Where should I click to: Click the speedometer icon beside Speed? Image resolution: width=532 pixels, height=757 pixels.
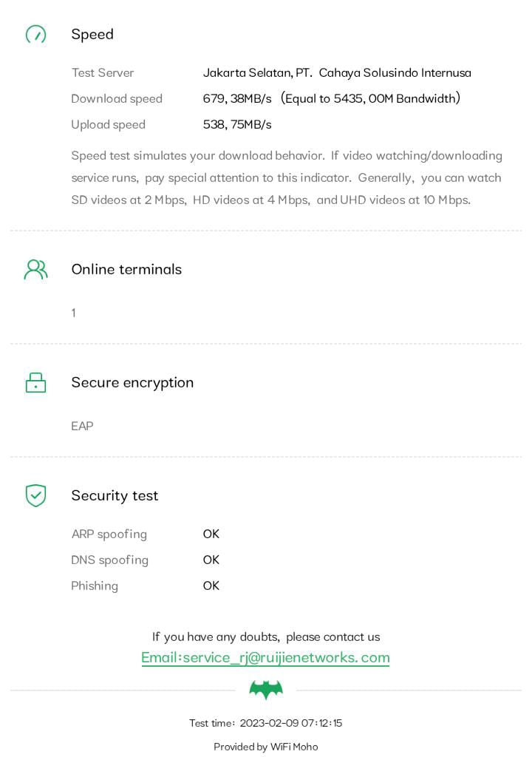35,34
